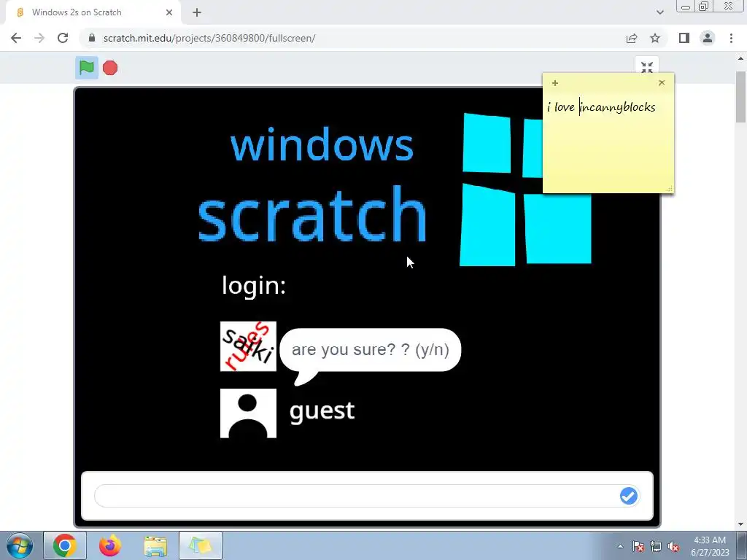Open the Chrome profile menu
Viewport: 747px width, 560px height.
click(708, 38)
